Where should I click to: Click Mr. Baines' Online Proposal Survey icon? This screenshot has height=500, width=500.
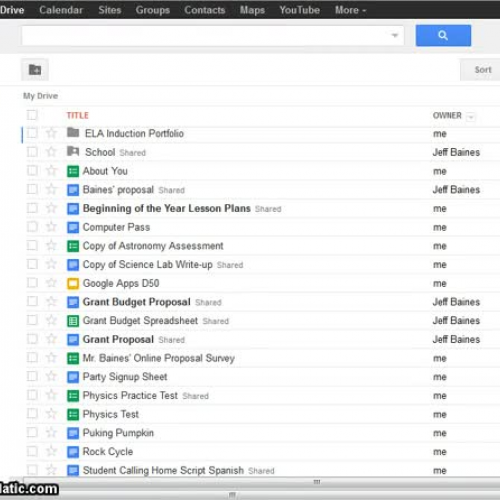click(73, 358)
